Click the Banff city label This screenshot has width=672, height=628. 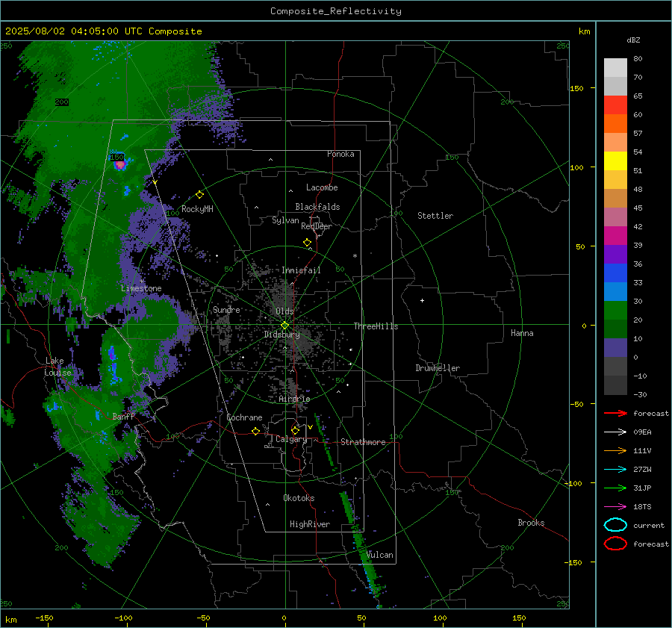123,416
